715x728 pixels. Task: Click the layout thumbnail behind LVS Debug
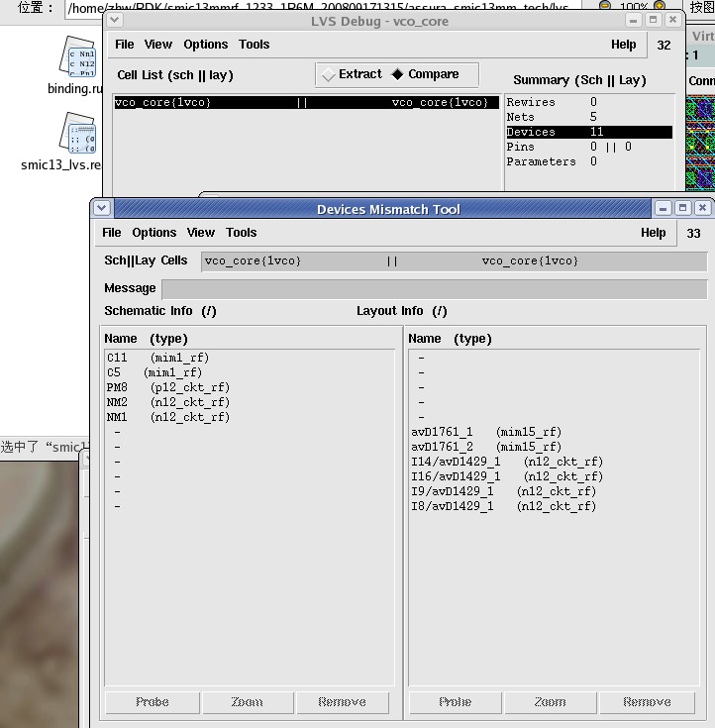[700, 143]
